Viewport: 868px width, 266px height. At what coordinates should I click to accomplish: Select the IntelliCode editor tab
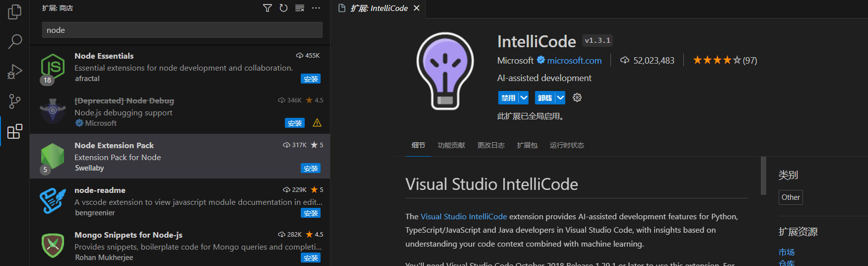[x=379, y=8]
